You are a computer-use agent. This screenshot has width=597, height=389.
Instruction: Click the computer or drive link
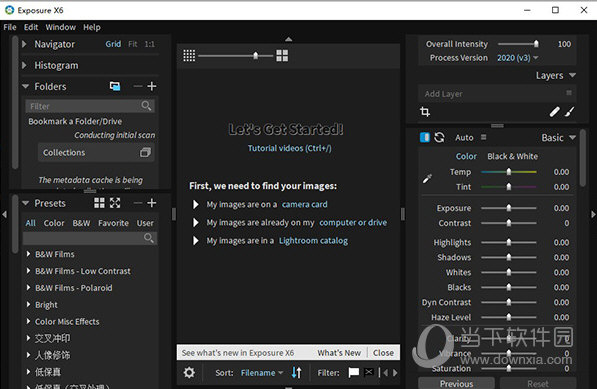click(353, 222)
